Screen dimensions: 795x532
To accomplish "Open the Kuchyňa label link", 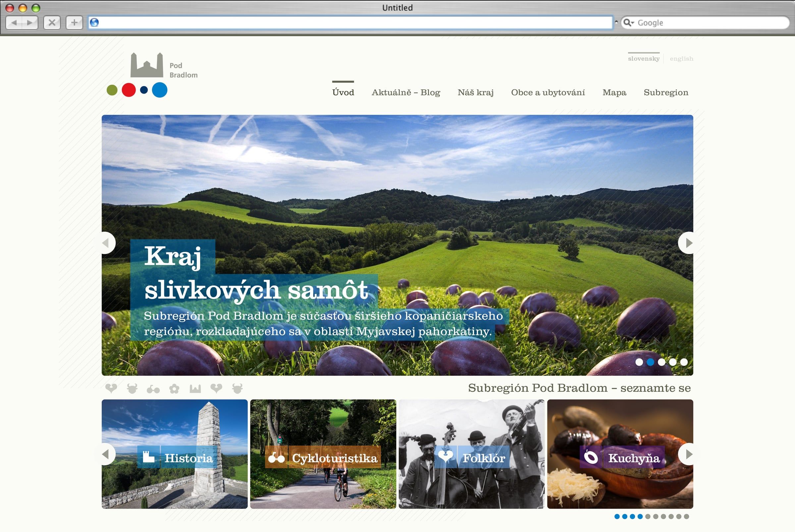I will (x=634, y=458).
